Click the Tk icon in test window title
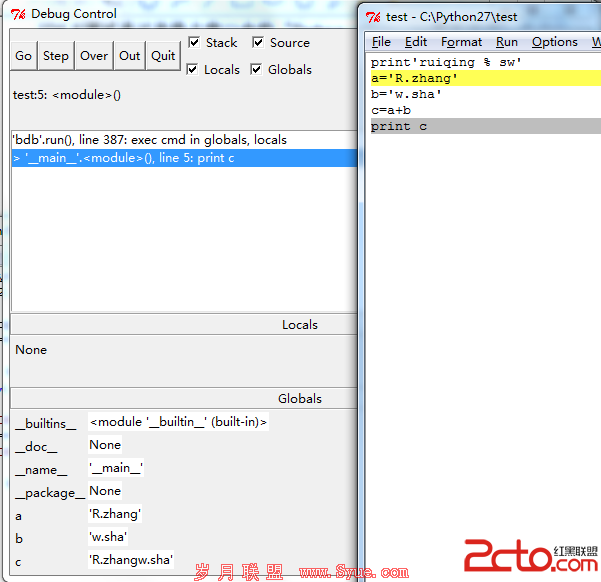 pos(373,17)
